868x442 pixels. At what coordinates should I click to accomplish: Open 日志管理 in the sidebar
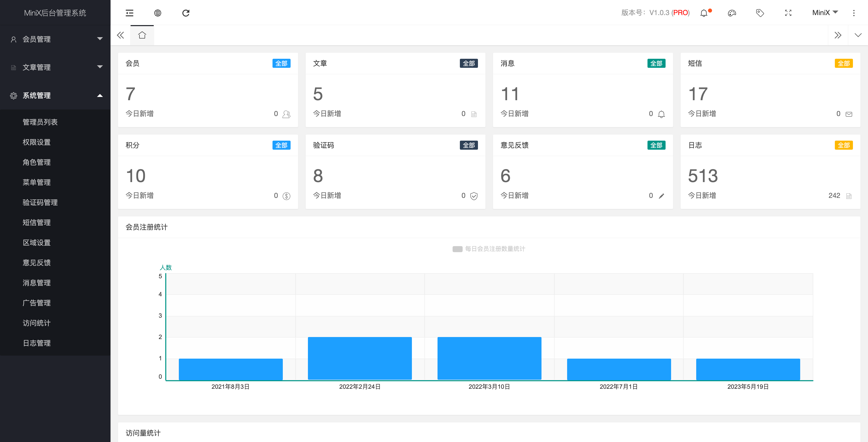pos(37,343)
